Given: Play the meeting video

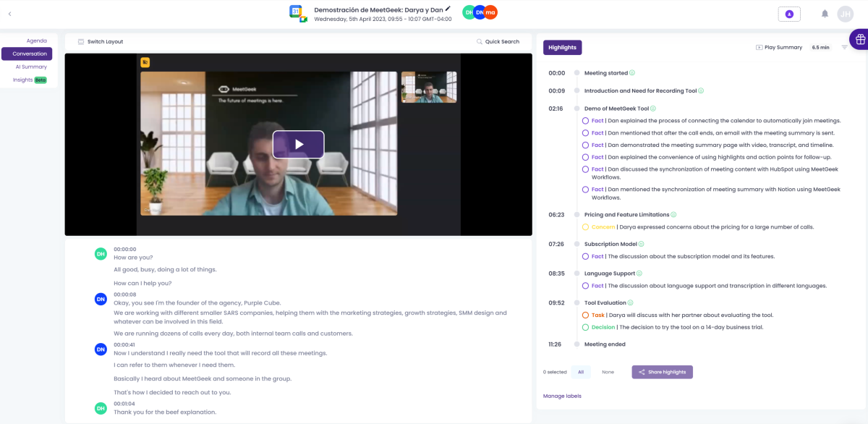Looking at the screenshot, I should [x=298, y=144].
